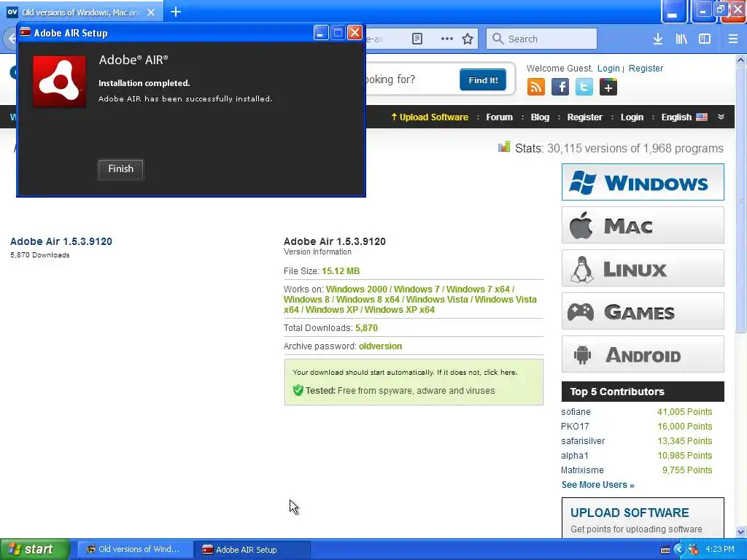Open Forum in the nav bar

499,117
